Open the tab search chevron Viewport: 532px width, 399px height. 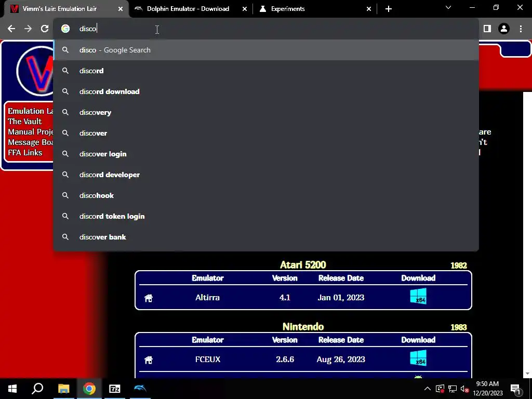(448, 7)
